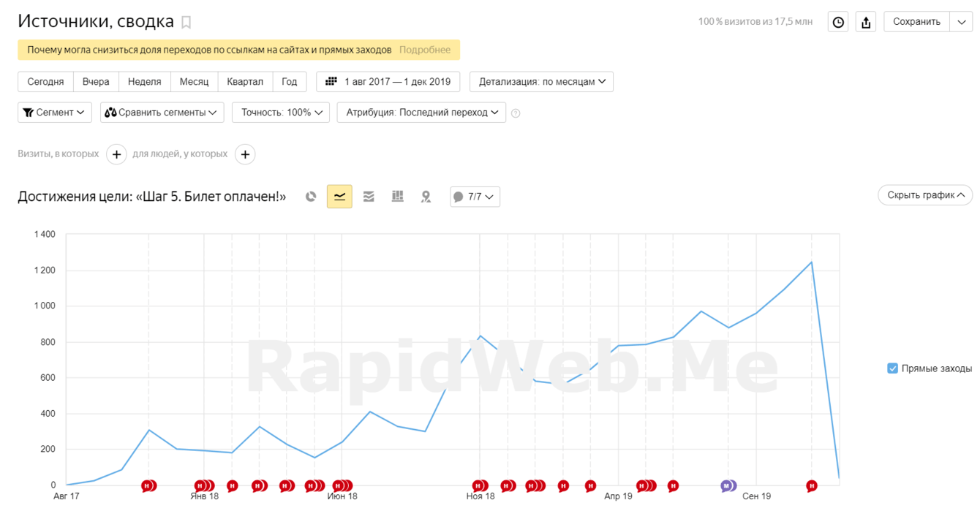Switch to the column chart icon
Screen dimensions: 980x511
[x=398, y=197]
